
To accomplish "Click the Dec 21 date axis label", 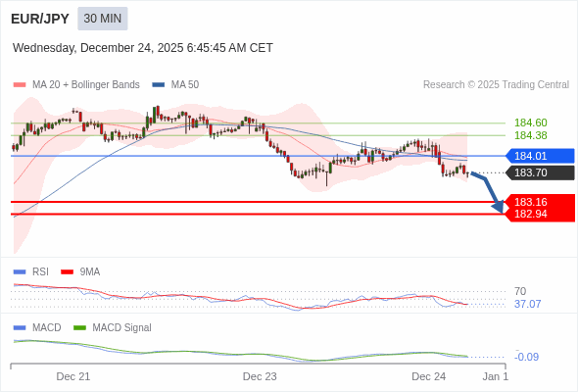I will (x=73, y=376).
